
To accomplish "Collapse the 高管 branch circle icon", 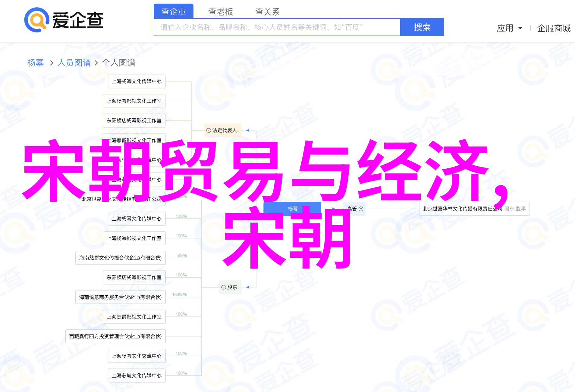I will click(361, 209).
